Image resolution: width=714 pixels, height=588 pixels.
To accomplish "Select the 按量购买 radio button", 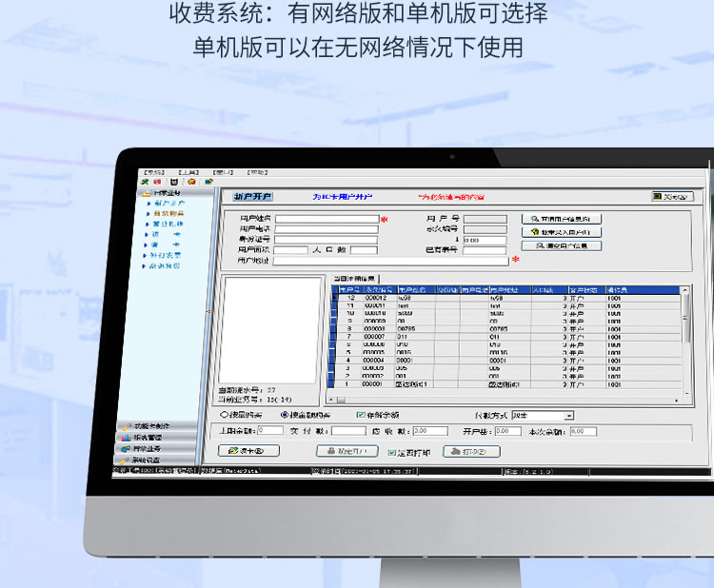I will pyautogui.click(x=225, y=416).
